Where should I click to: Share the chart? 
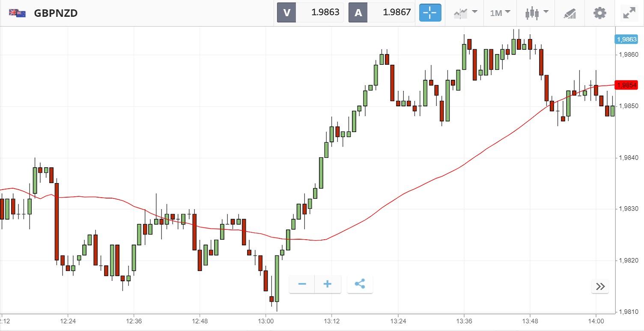pyautogui.click(x=360, y=284)
